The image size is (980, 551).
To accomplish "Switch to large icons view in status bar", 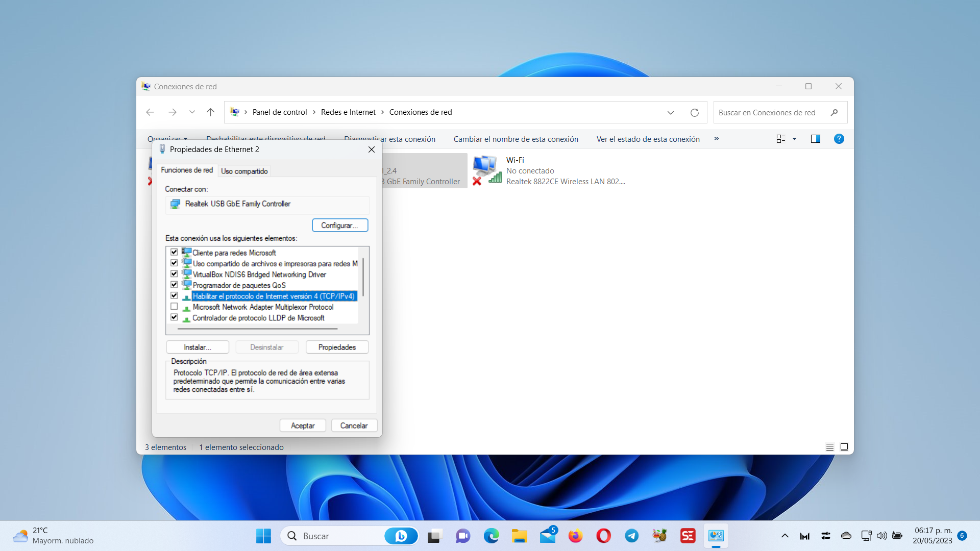I will (x=844, y=447).
